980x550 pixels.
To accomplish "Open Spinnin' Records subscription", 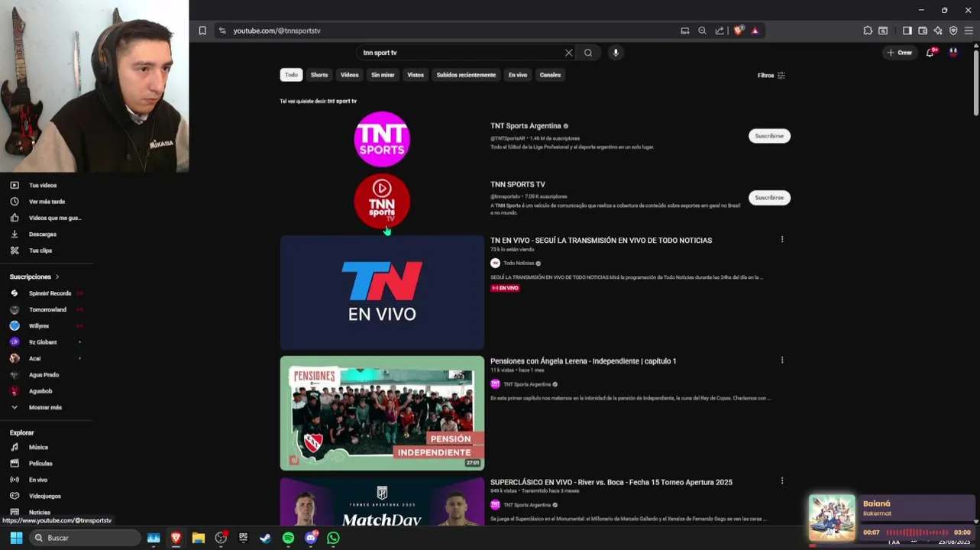I will [50, 293].
